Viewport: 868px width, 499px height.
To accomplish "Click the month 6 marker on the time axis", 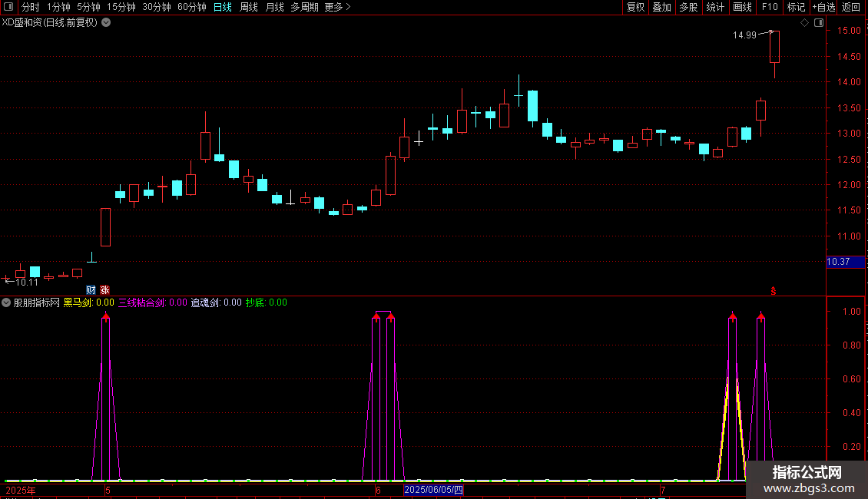I will pos(378,490).
